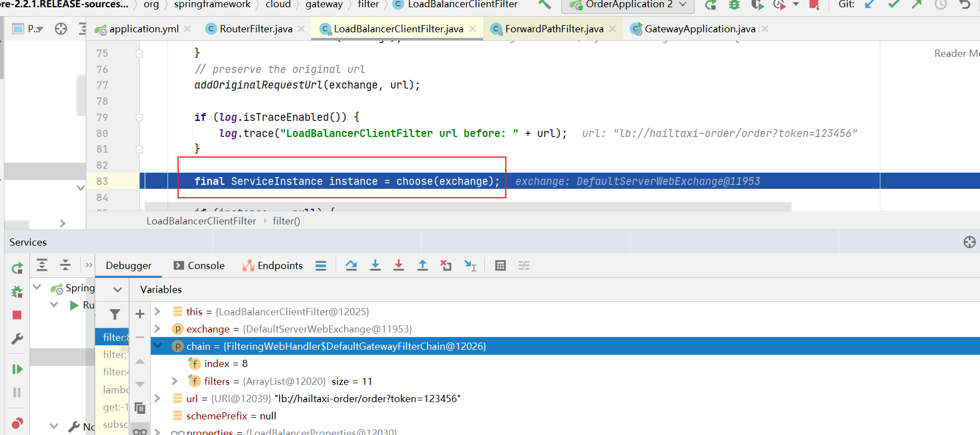Expand 'exchange' variable node
This screenshot has width=980, height=435.
pos(157,329)
